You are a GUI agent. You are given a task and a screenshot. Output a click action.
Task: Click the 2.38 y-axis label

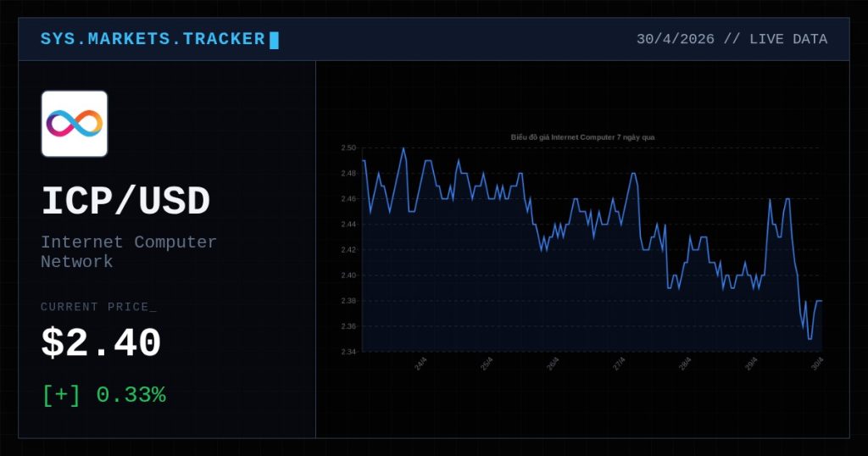pyautogui.click(x=348, y=301)
